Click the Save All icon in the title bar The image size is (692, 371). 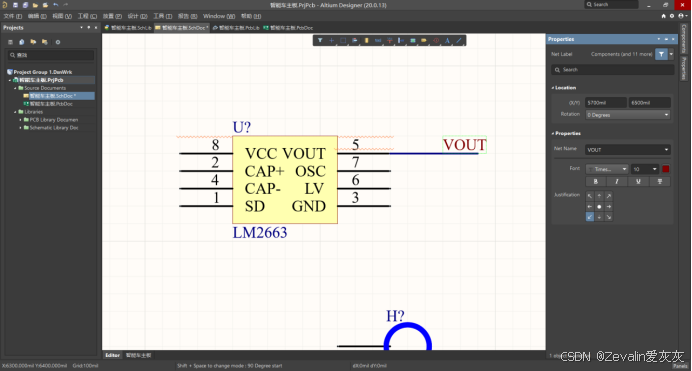coord(25,5)
